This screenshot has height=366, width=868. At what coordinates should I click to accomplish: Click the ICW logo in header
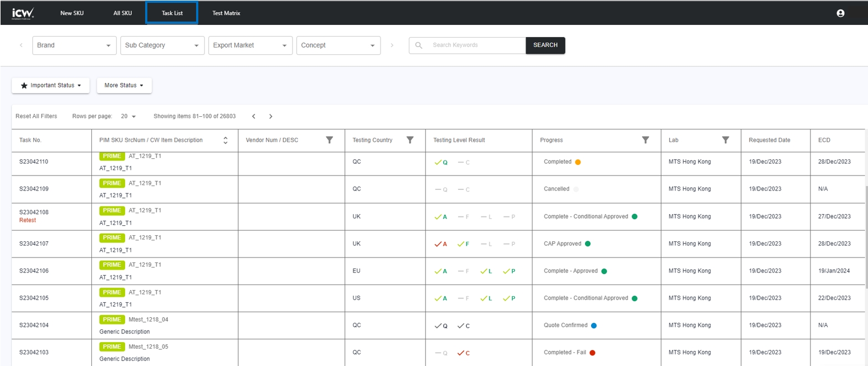tap(23, 13)
